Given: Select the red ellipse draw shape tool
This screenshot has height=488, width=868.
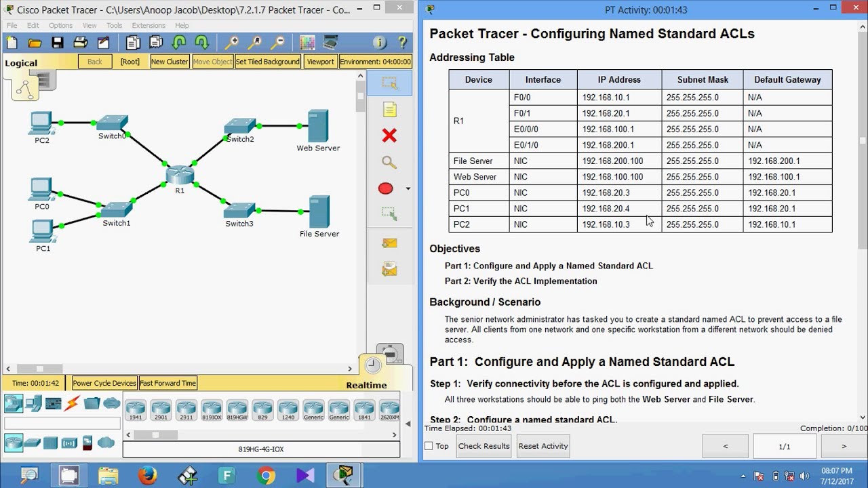Looking at the screenshot, I should coord(386,188).
